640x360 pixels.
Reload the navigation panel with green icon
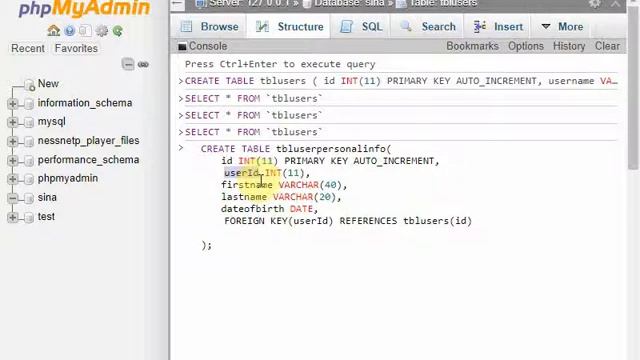[x=118, y=31]
